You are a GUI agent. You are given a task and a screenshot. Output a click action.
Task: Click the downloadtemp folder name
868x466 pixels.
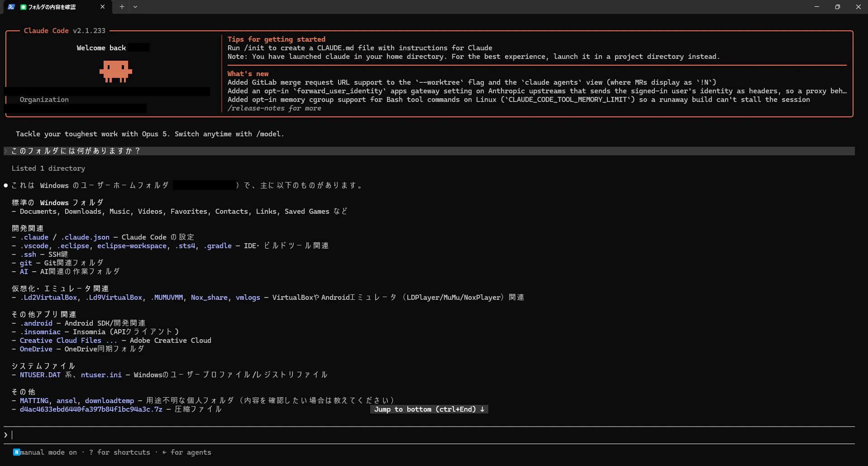[110, 401]
